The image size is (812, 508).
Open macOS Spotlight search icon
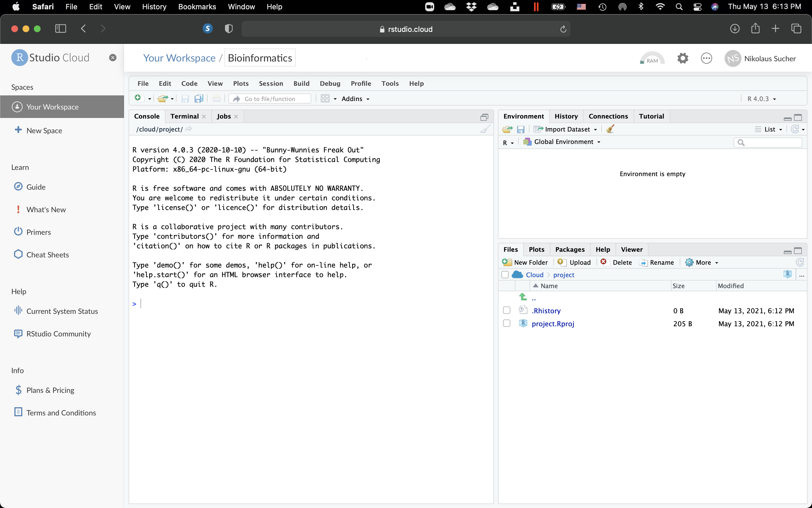point(679,7)
